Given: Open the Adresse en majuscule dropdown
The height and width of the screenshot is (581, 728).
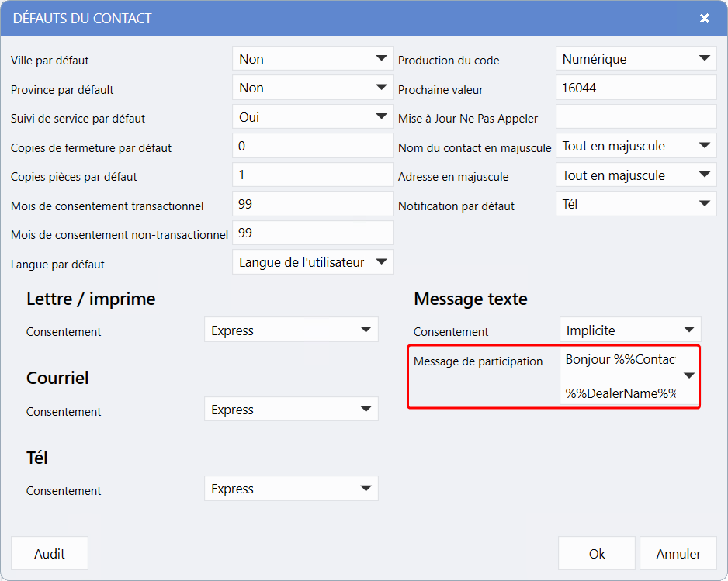Looking at the screenshot, I should 636,175.
